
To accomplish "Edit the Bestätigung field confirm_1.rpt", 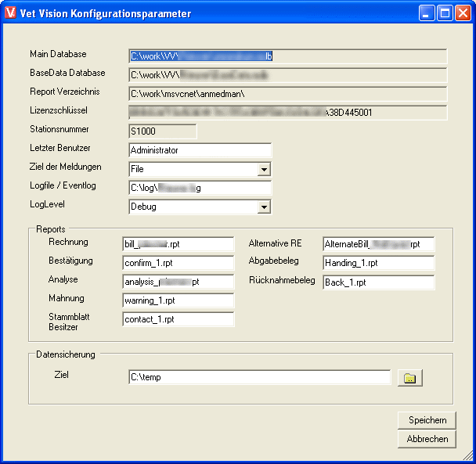I will [x=178, y=263].
